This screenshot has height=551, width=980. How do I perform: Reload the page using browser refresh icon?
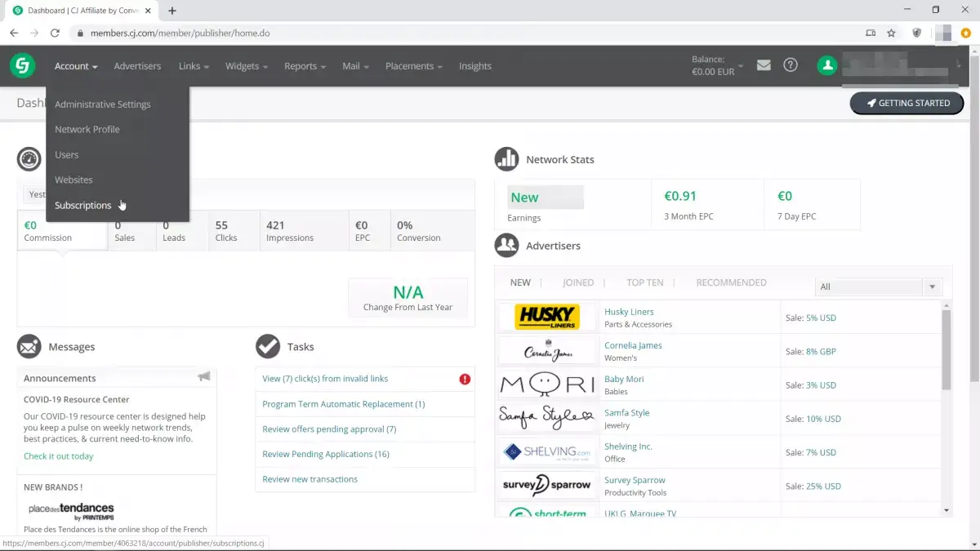55,33
